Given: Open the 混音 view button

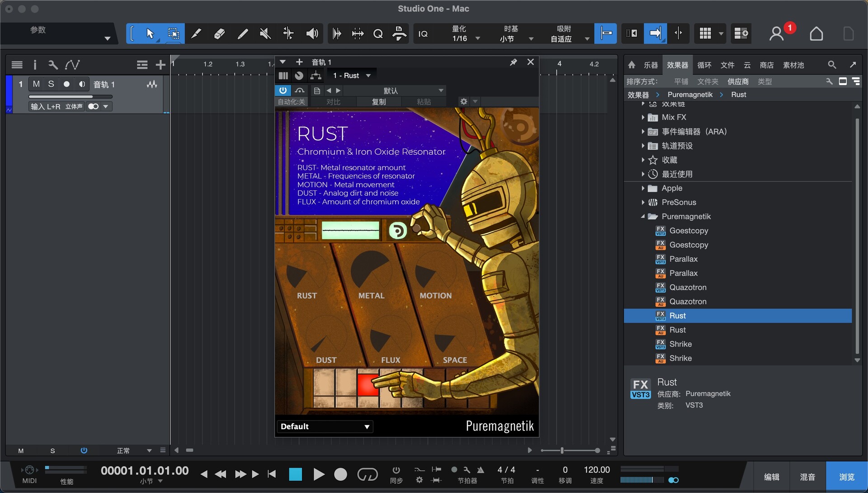Looking at the screenshot, I should click(x=807, y=477).
